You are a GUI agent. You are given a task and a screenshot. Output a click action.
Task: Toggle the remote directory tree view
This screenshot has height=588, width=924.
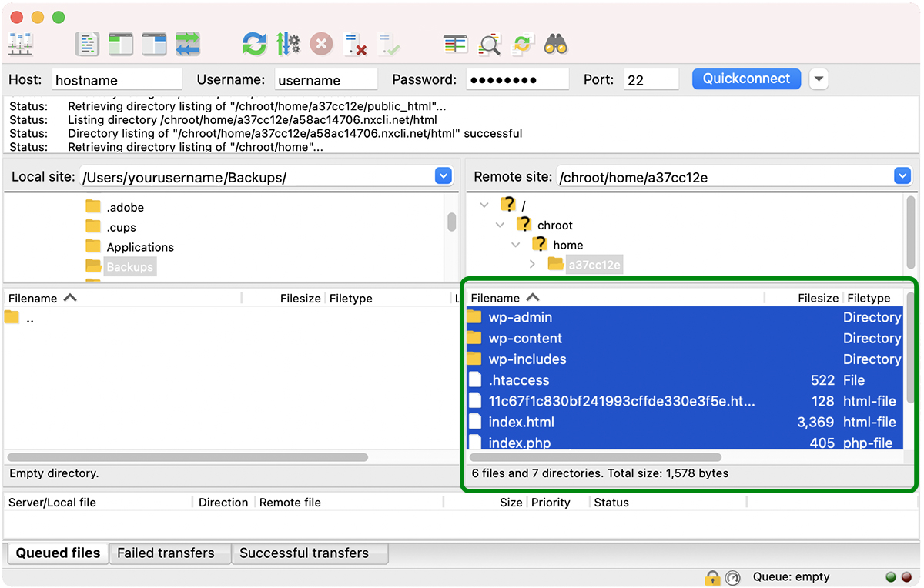154,45
